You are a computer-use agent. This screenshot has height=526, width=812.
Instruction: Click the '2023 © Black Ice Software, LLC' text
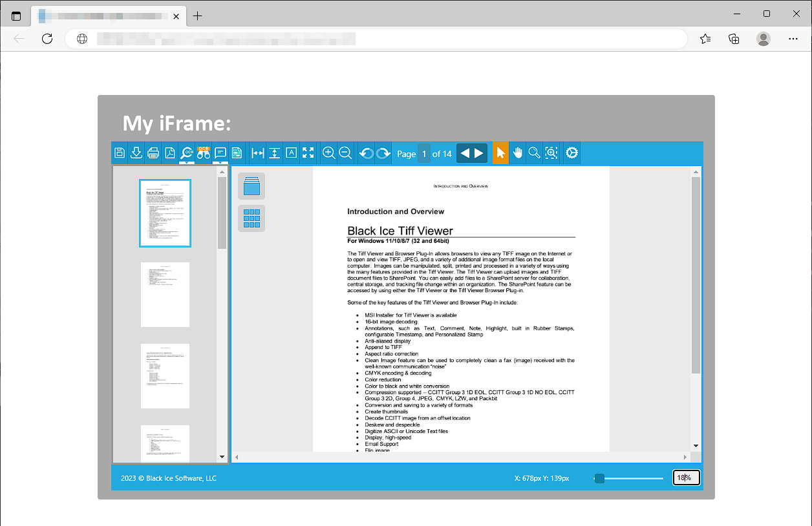click(x=169, y=478)
